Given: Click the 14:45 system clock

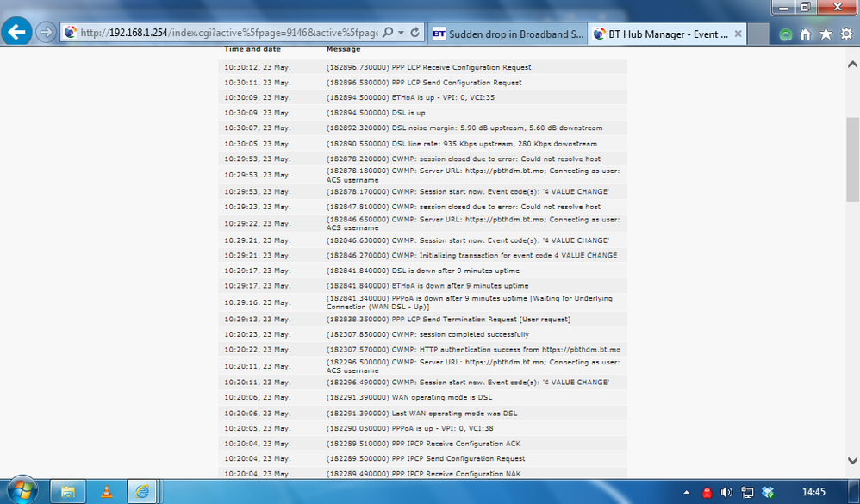Looking at the screenshot, I should click(813, 492).
